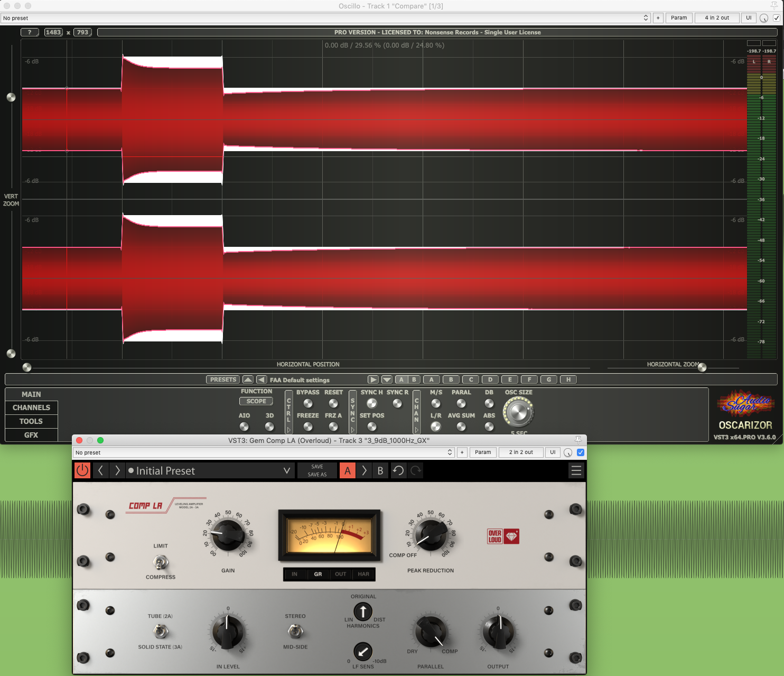
Task: Adjust the top Vert Zoom slider handle
Action: (11, 97)
